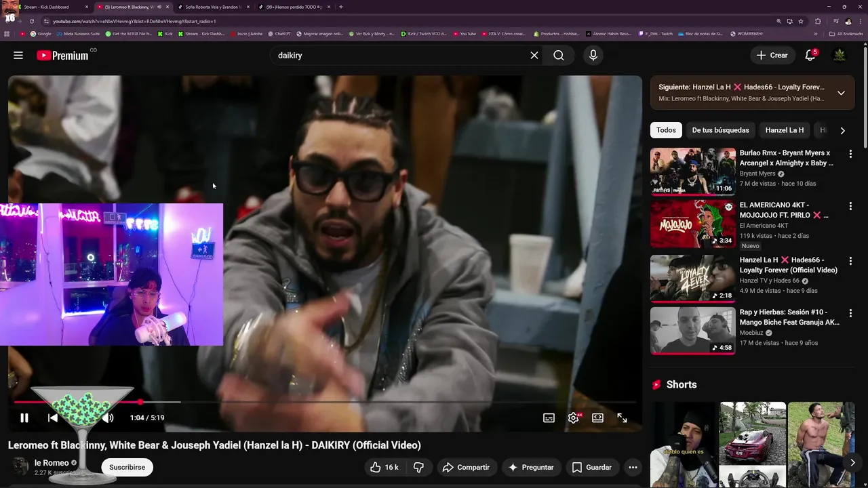Click the magnifier search button
The width and height of the screenshot is (868, 488).
pyautogui.click(x=559, y=56)
